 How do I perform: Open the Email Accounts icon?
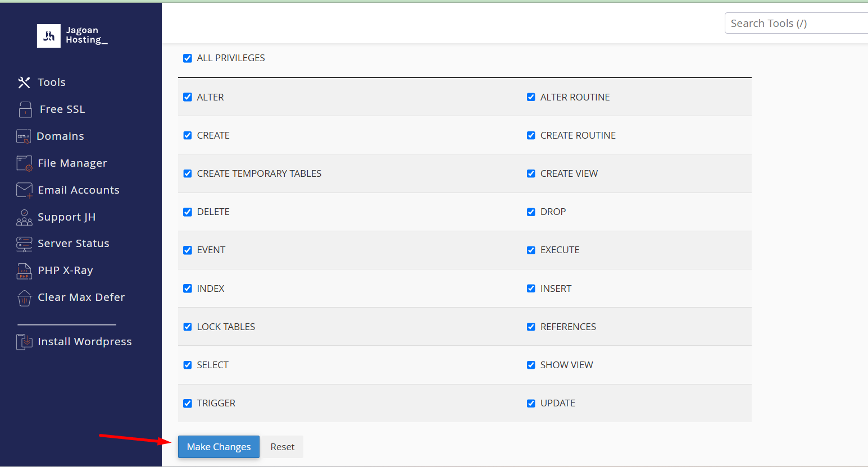(24, 190)
